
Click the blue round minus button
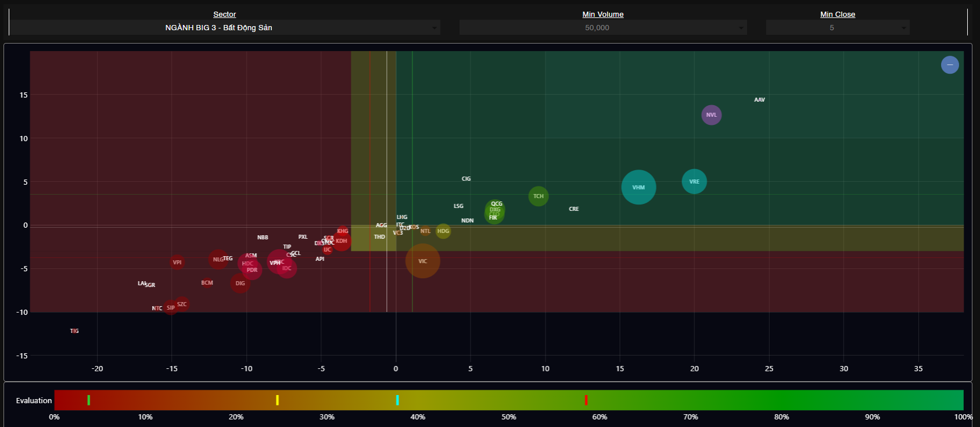click(x=950, y=64)
